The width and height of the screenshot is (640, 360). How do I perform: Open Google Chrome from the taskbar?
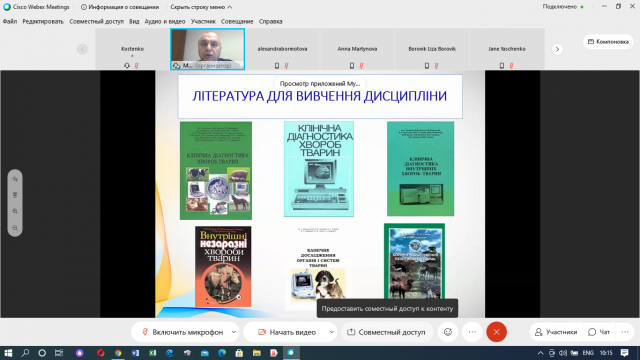118,353
